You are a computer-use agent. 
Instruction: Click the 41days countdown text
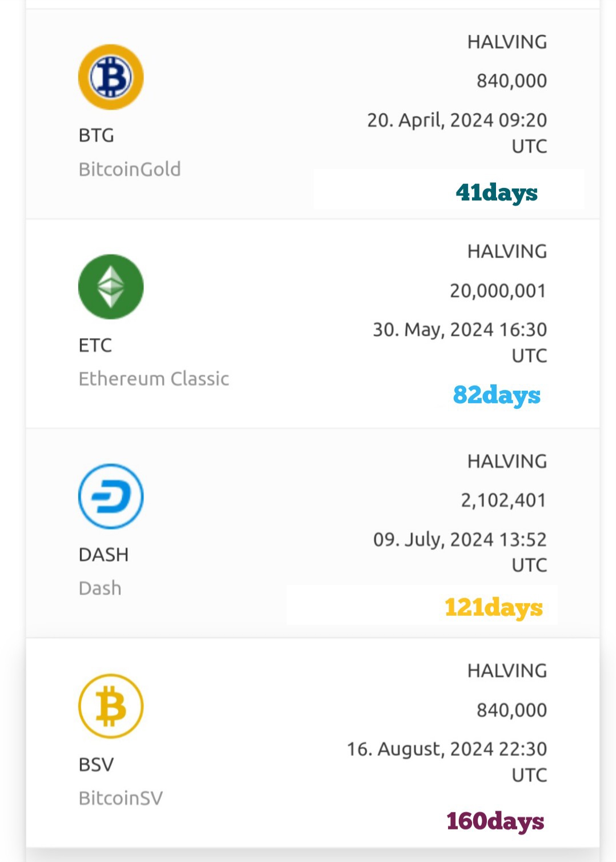click(x=497, y=193)
